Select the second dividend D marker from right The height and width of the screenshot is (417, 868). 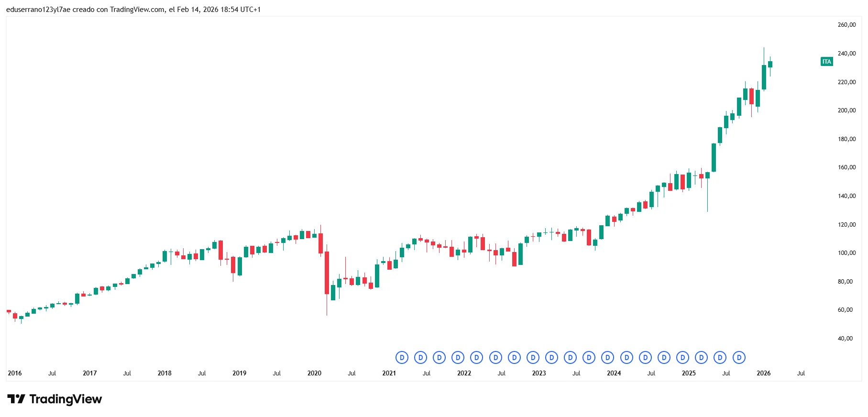[720, 357]
